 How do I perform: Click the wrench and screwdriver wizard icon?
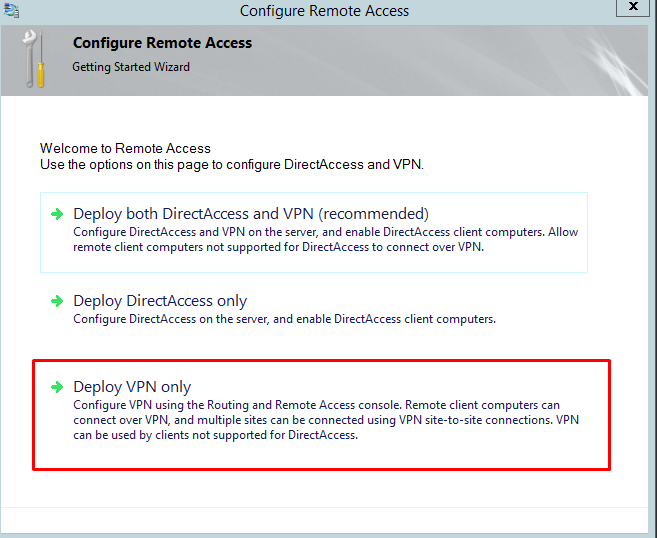coord(34,59)
